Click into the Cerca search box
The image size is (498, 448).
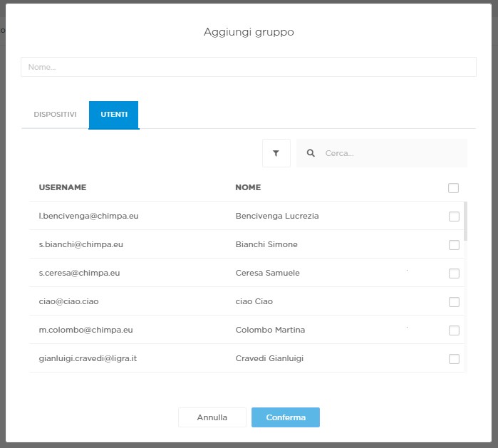pyautogui.click(x=382, y=153)
